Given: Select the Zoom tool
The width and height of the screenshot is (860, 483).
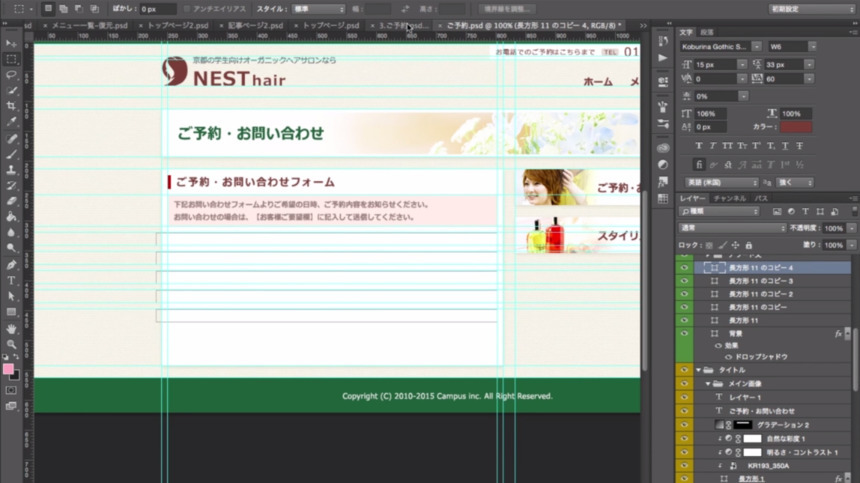Looking at the screenshot, I should [11, 344].
